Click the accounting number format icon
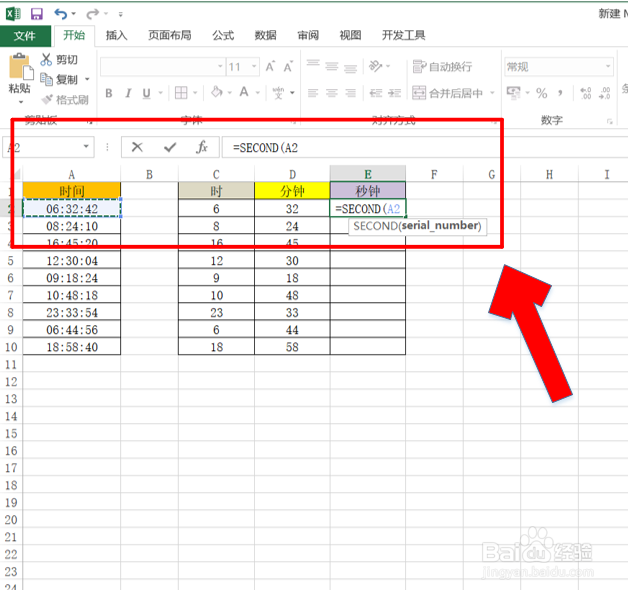 point(513,93)
